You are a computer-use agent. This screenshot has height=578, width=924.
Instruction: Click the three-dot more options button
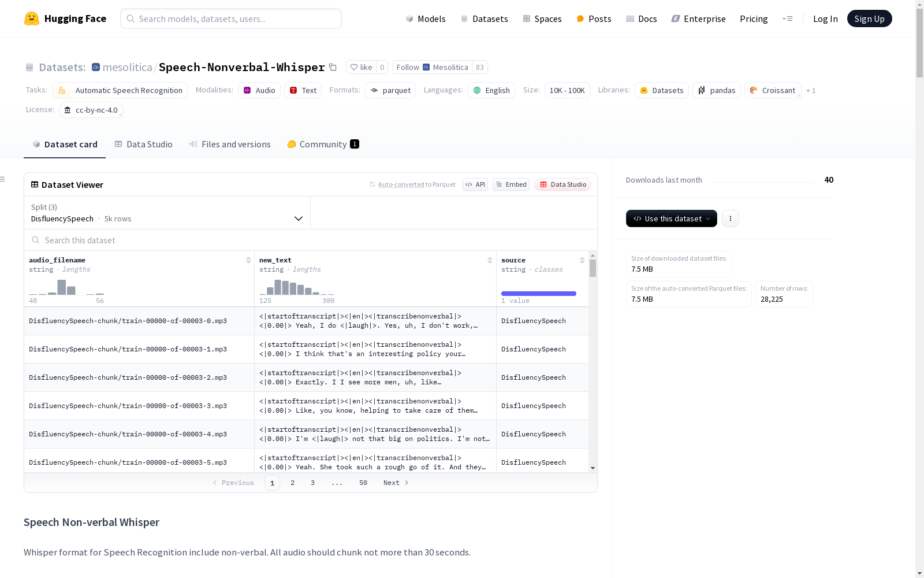point(731,218)
